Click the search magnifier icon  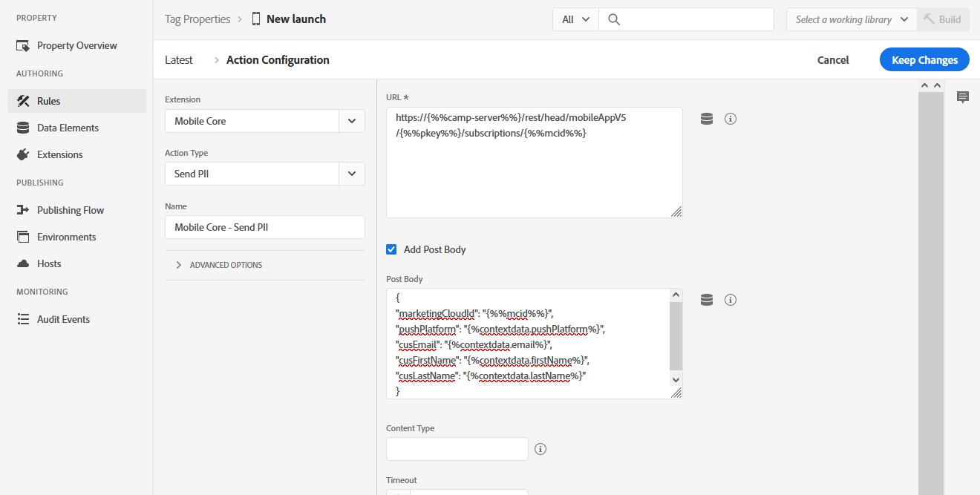(614, 19)
